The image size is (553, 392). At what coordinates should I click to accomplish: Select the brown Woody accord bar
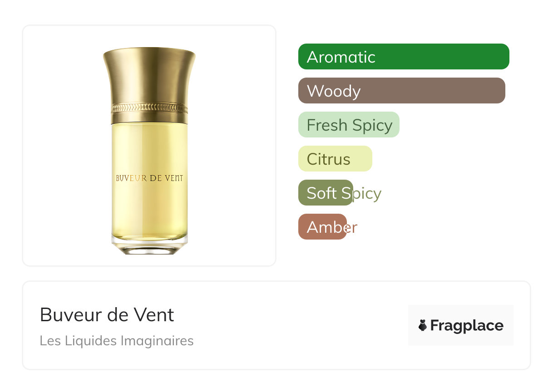click(x=402, y=91)
